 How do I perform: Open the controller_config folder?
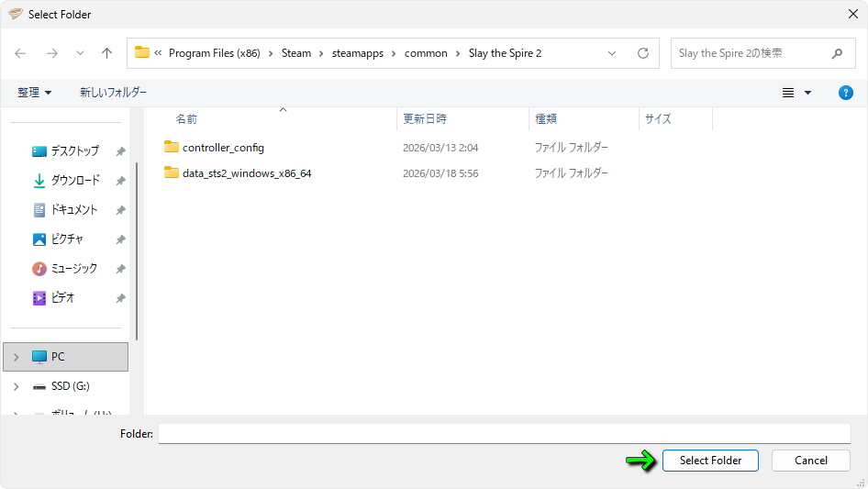(223, 148)
